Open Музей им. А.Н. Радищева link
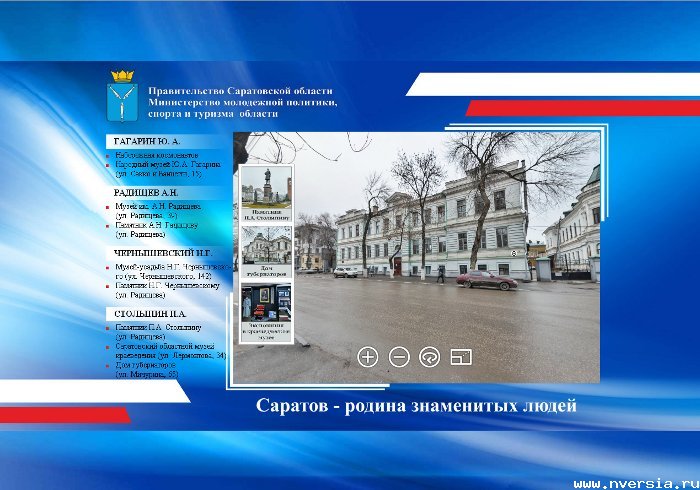Screen dimensions: 700x490 point(158,211)
